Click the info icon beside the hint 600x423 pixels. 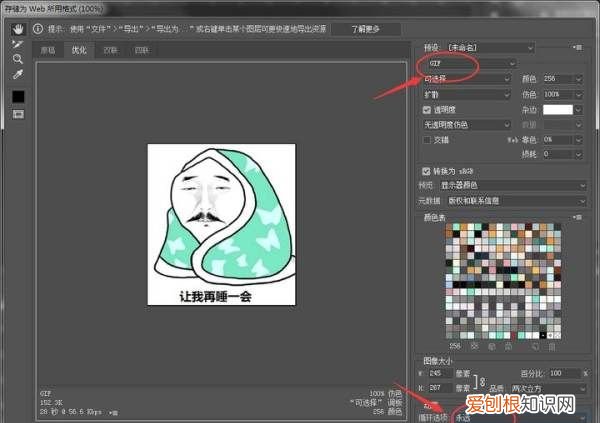click(38, 29)
